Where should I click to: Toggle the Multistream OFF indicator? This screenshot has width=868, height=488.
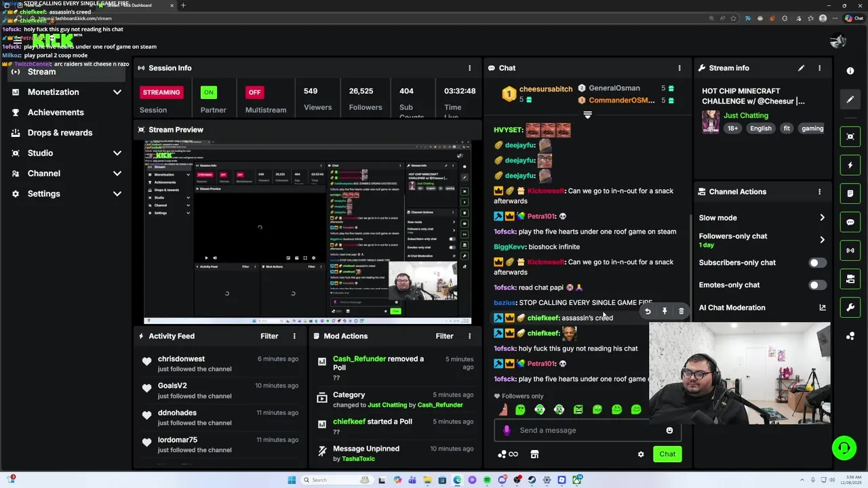coord(254,92)
